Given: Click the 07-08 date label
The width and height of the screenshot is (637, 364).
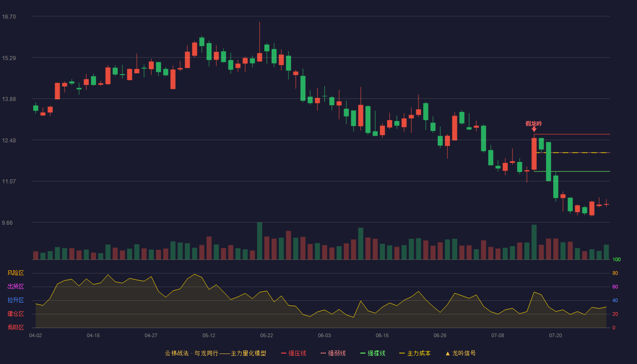Looking at the screenshot, I should (x=498, y=335).
